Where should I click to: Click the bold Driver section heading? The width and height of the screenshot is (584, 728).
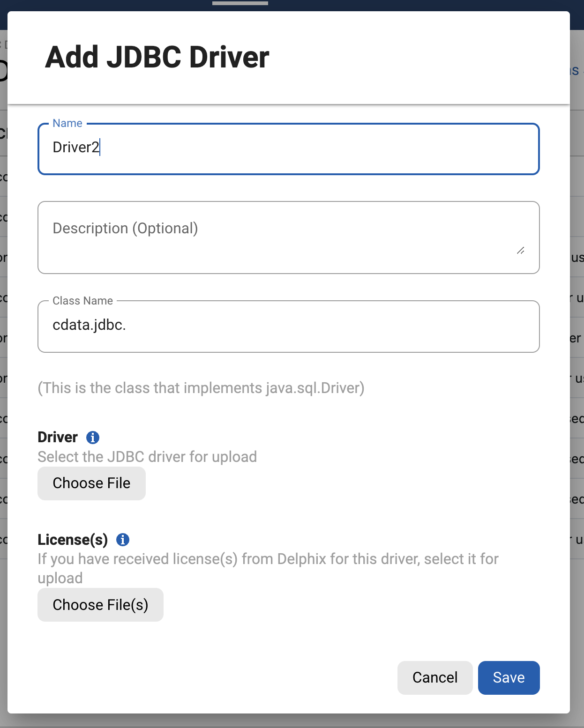(58, 437)
